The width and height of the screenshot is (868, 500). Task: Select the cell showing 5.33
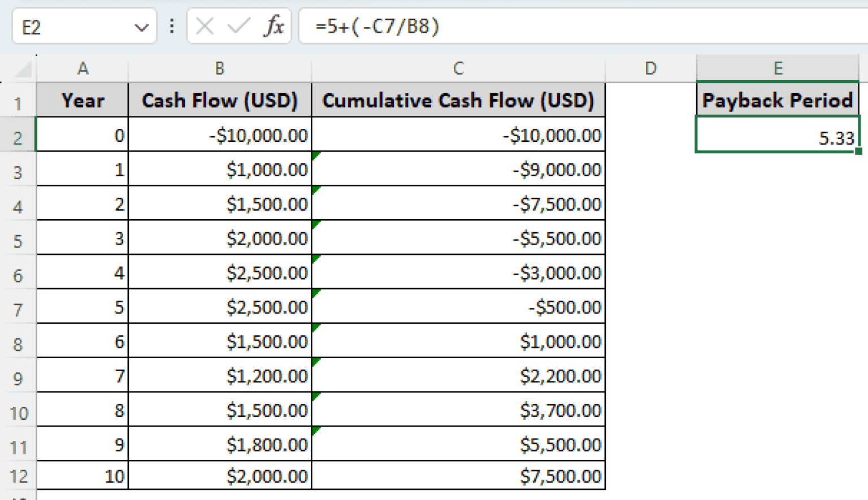pyautogui.click(x=778, y=136)
